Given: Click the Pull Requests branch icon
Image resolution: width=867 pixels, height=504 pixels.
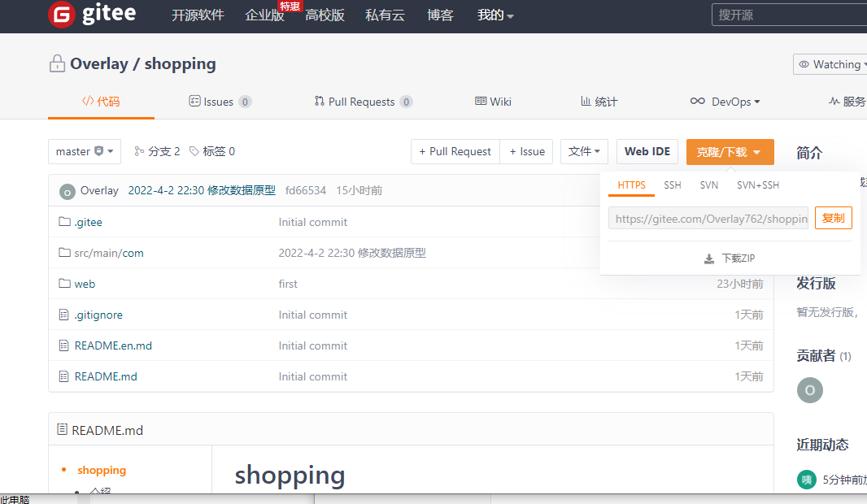Looking at the screenshot, I should point(319,101).
